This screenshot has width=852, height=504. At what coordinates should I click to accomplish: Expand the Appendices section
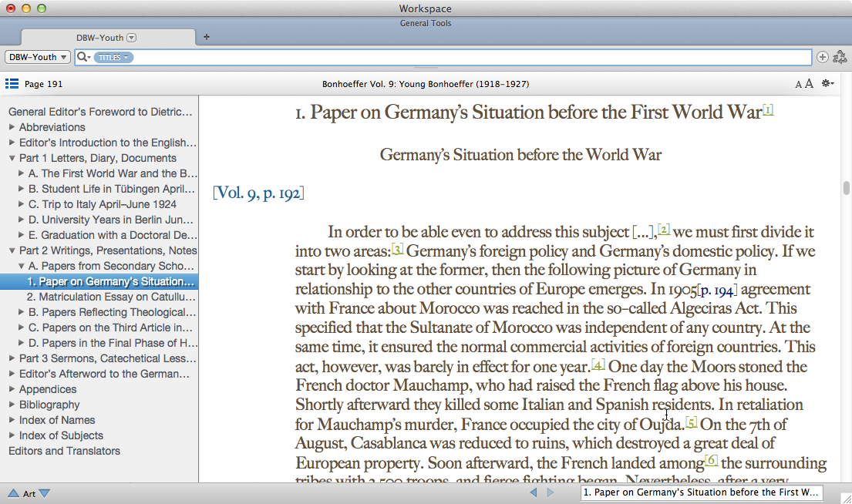12,389
